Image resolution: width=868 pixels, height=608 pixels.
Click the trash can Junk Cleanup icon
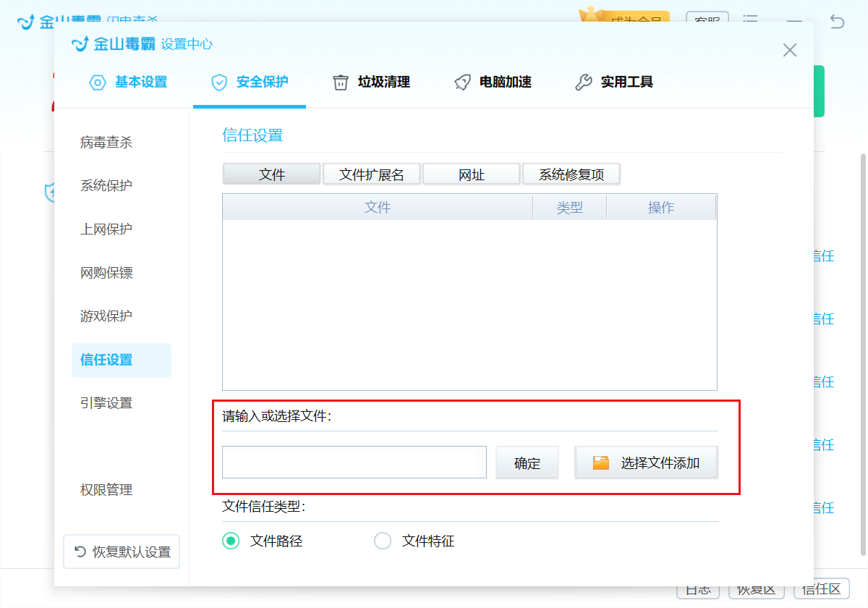(x=341, y=83)
